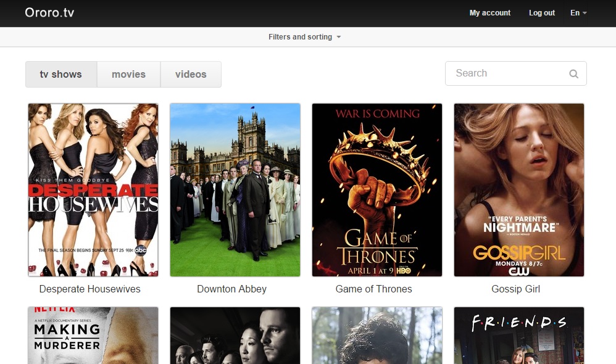This screenshot has height=364, width=616.
Task: Click the search magnifier icon
Action: [573, 73]
